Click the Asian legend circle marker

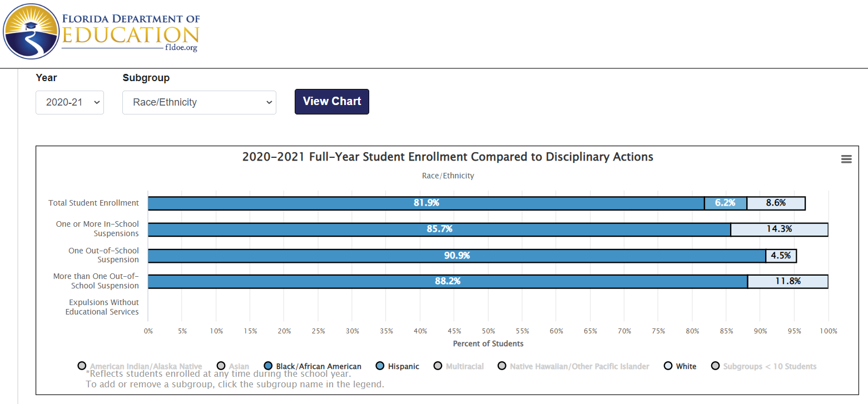click(221, 366)
